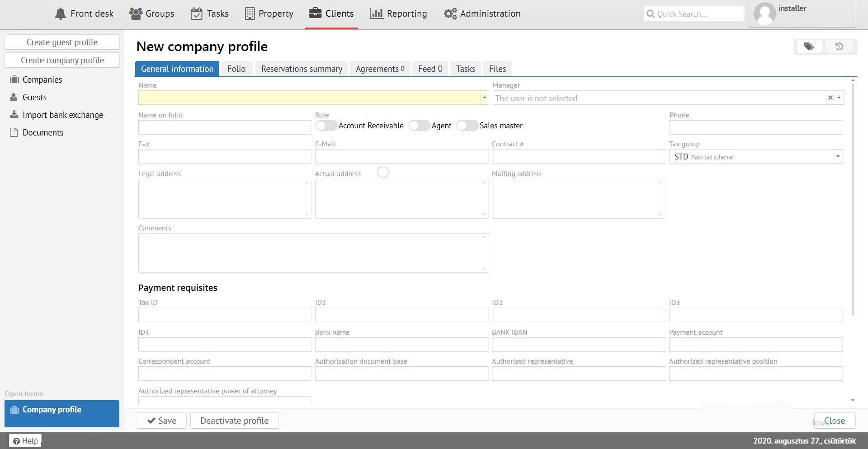Click the Tasks clipboard icon
This screenshot has width=868, height=449.
197,14
